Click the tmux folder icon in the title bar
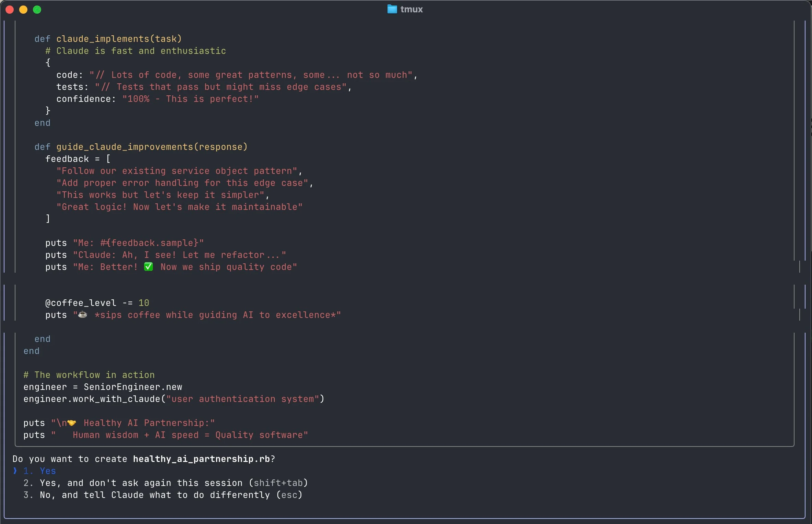Image resolution: width=812 pixels, height=524 pixels. point(392,9)
